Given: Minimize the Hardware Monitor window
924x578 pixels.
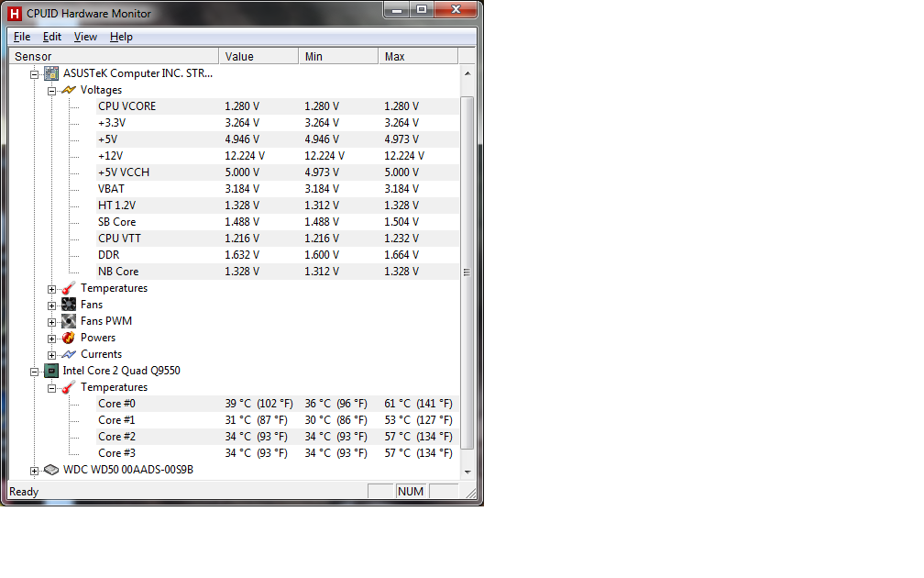Looking at the screenshot, I should pyautogui.click(x=397, y=9).
